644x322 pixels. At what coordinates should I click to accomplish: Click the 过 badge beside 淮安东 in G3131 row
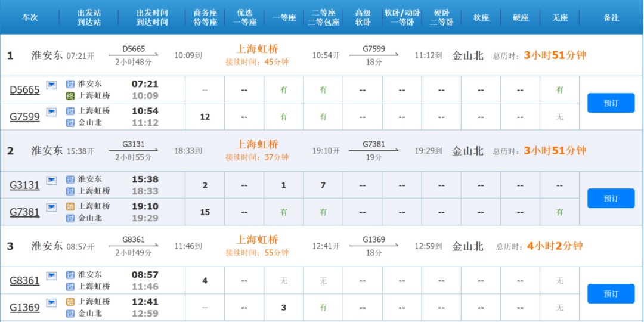pos(70,179)
